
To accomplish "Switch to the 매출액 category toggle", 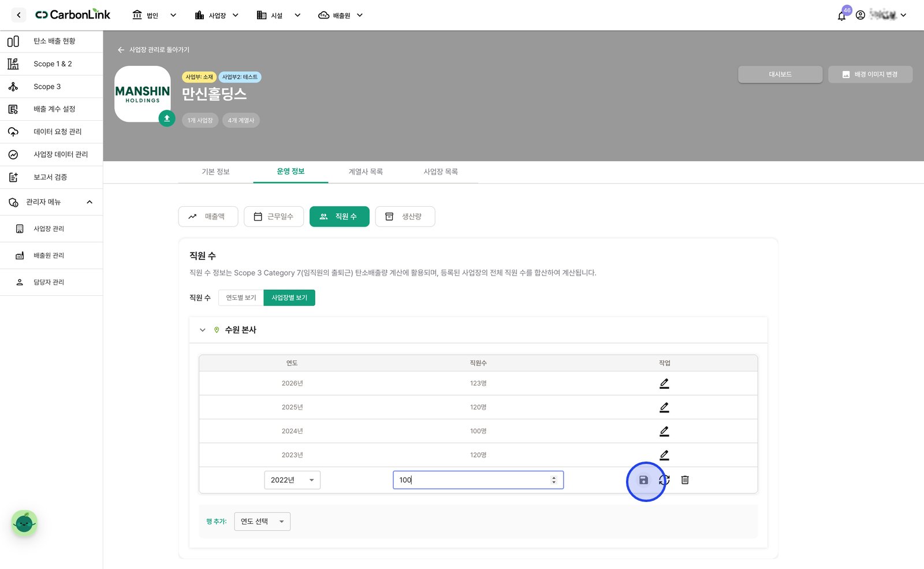I will click(208, 217).
